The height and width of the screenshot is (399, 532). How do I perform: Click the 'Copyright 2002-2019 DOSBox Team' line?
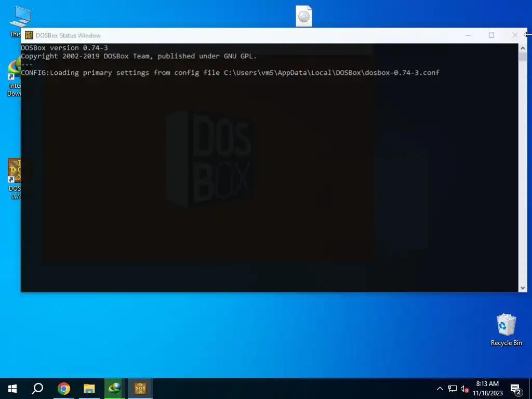pyautogui.click(x=139, y=56)
